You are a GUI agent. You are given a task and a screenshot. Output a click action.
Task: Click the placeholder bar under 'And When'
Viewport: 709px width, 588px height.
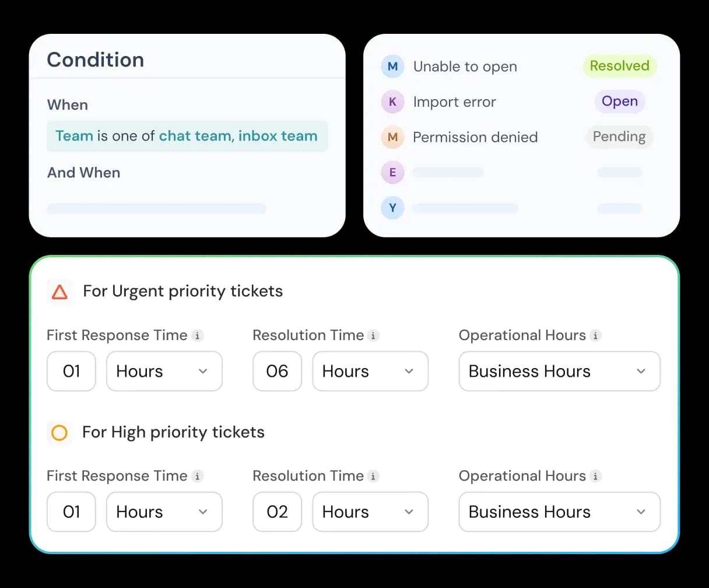tap(156, 208)
